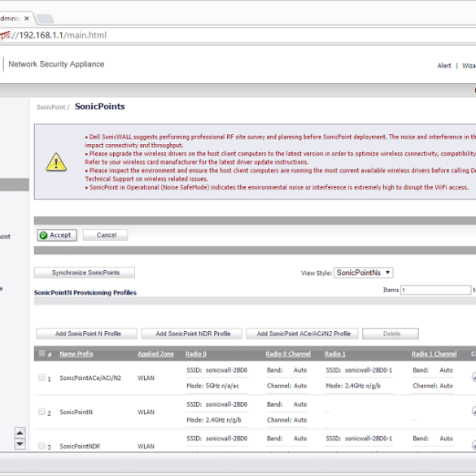Select the SonicPointNDR name text
Viewport: 476px width, 476px height.
[x=80, y=446]
